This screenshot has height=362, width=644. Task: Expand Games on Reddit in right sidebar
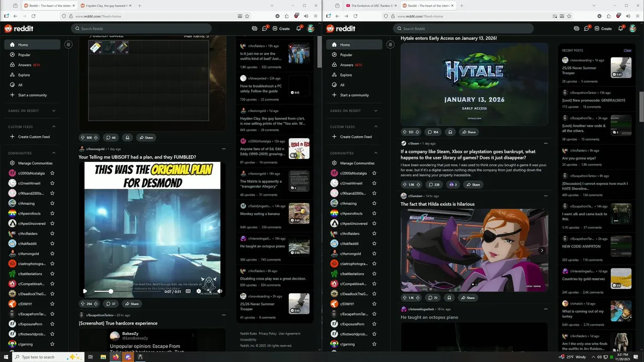[376, 111]
